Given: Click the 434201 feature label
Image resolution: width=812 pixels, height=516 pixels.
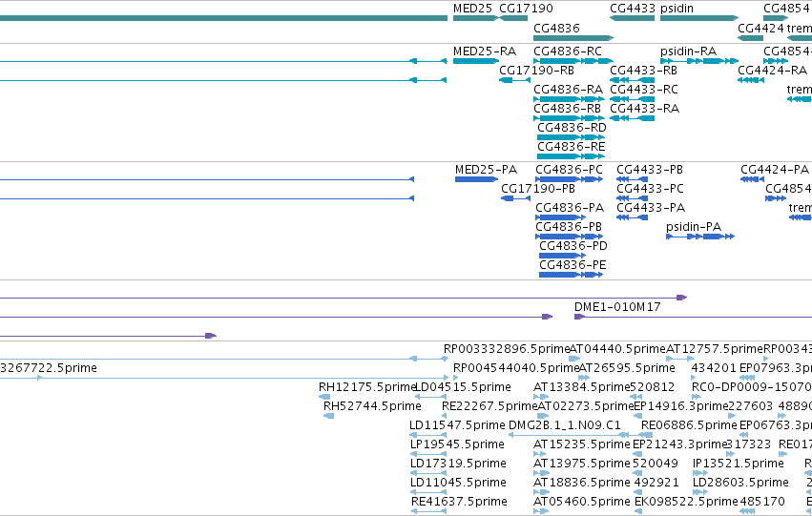Looking at the screenshot, I should (714, 368).
